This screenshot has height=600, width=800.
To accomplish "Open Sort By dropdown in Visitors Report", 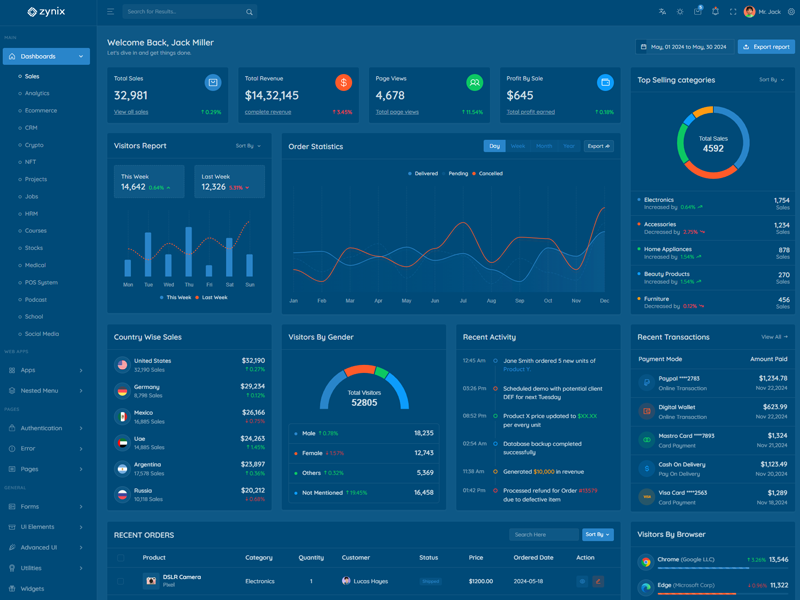I will 248,146.
